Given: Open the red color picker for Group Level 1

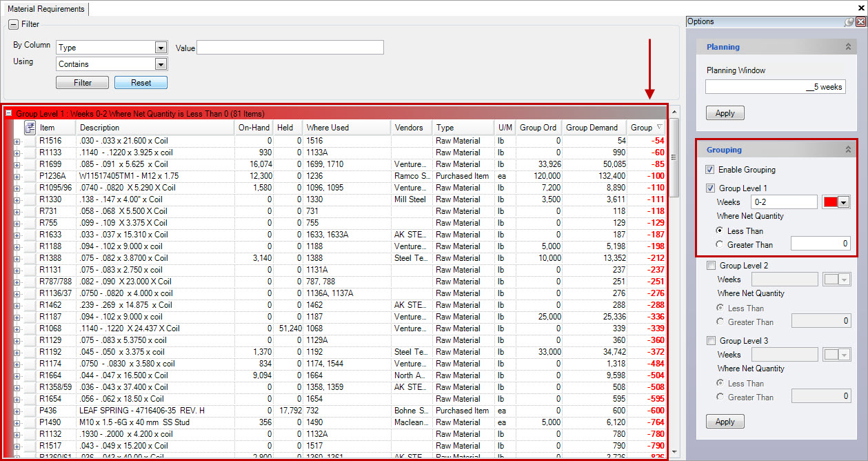Looking at the screenshot, I should tap(842, 202).
